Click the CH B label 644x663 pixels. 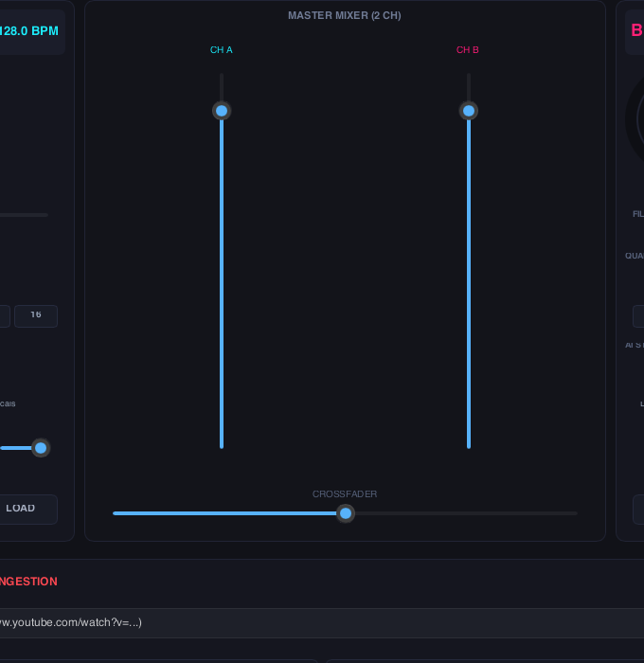467,50
